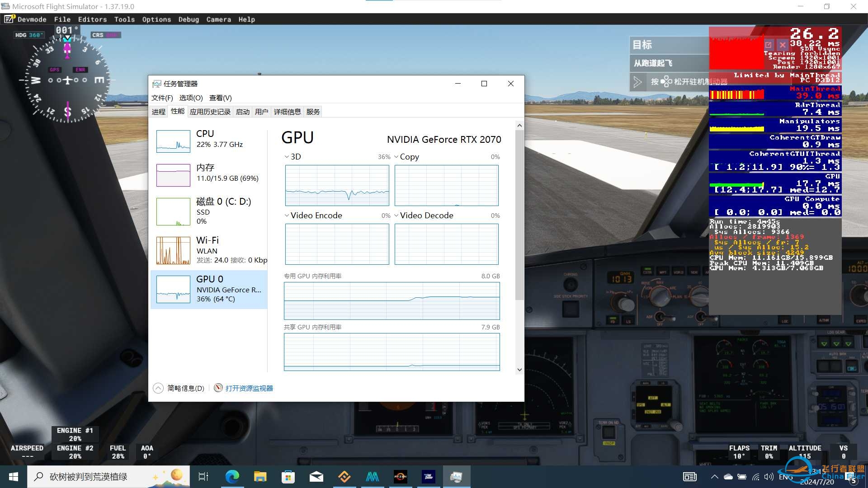This screenshot has height=488, width=868.
Task: Collapse Task Manager with 简略信息(D)
Action: pos(179,388)
